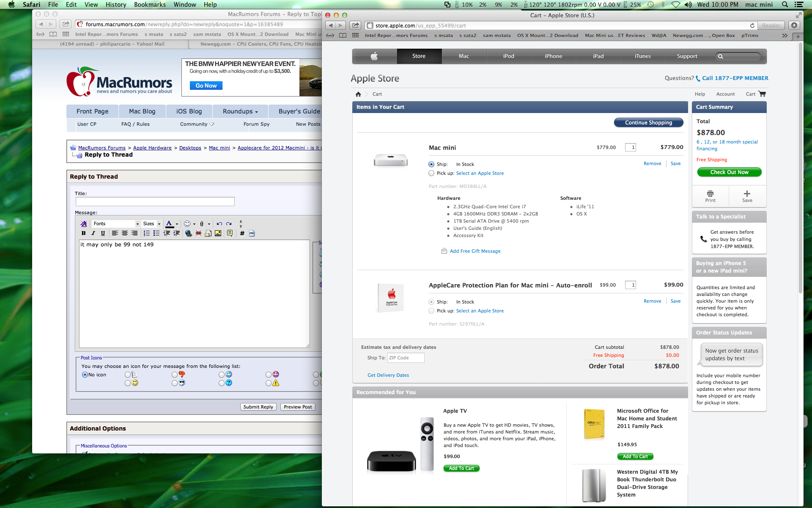Open the Bookmarks menu in Safari
The height and width of the screenshot is (508, 812).
point(150,5)
